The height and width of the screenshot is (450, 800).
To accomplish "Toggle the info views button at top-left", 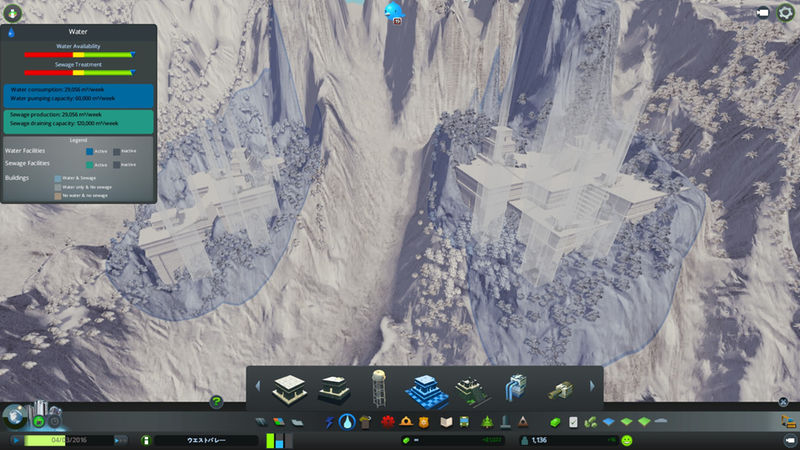I will coord(12,12).
